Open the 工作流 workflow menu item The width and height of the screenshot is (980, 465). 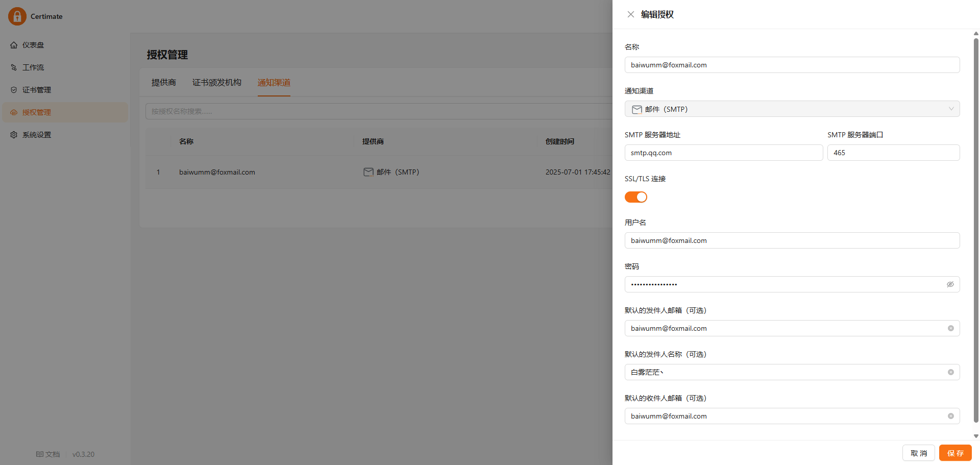[x=65, y=67]
